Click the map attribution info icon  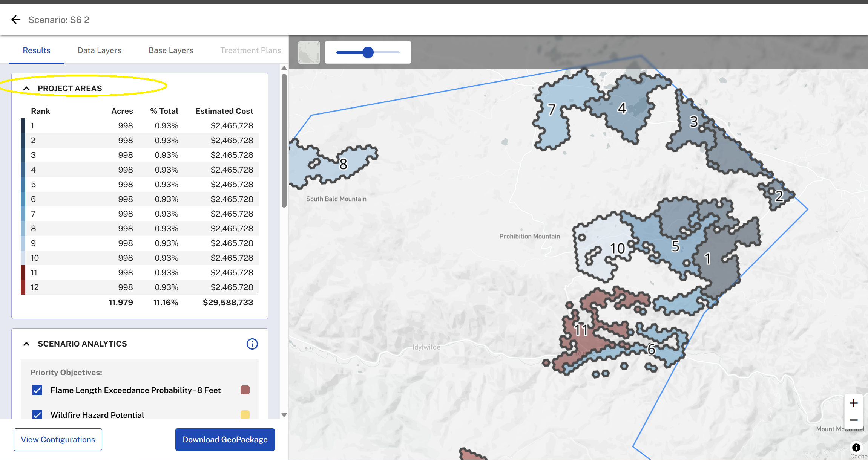pyautogui.click(x=856, y=447)
